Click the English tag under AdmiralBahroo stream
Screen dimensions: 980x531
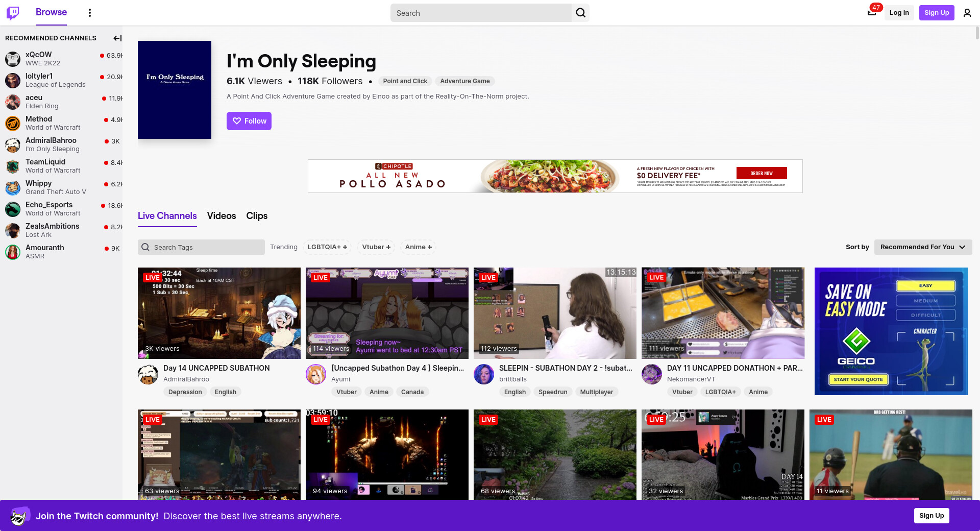[x=226, y=392]
